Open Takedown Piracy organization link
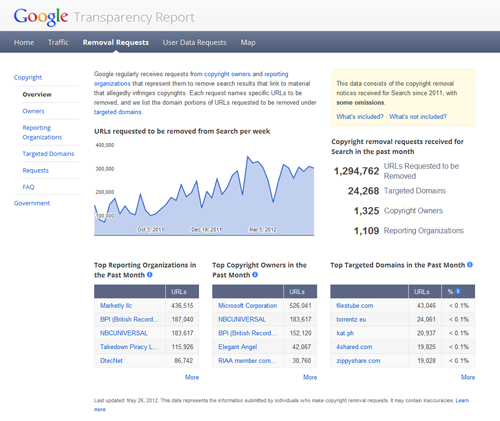Viewport: 500px width, 421px height. pos(129,347)
